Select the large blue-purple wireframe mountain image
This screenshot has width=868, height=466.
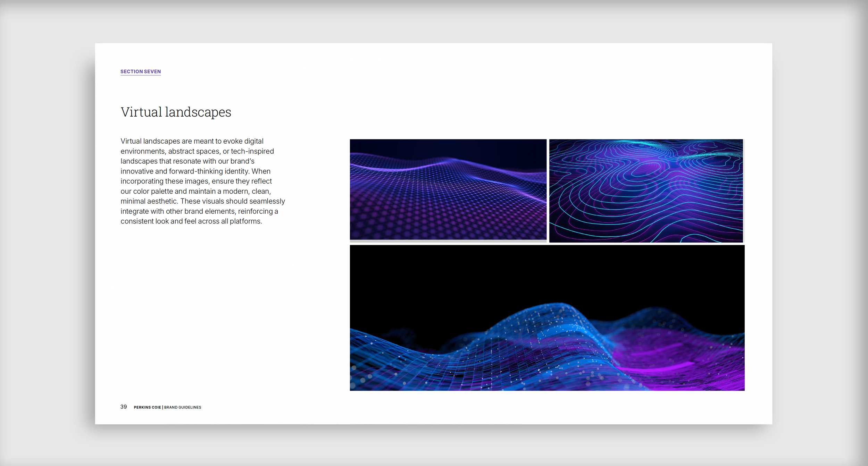pos(547,318)
